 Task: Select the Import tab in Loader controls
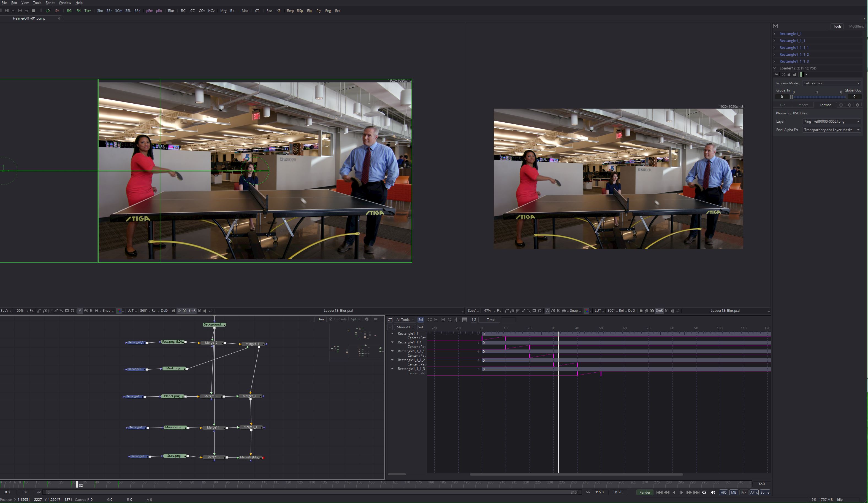[802, 105]
